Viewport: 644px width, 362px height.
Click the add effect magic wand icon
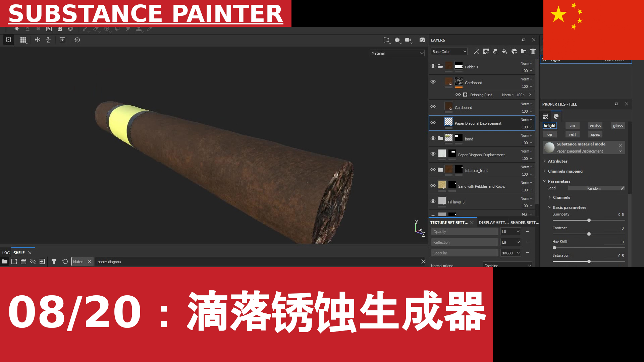476,51
